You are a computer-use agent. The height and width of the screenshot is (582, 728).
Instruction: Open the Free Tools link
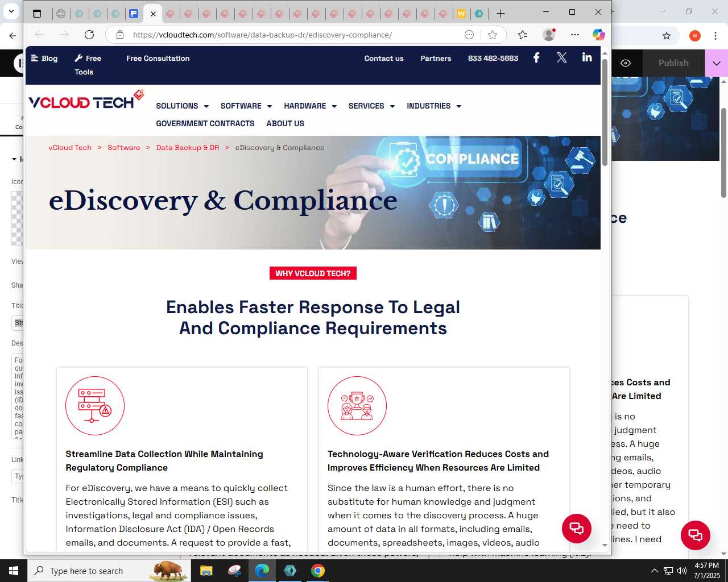(88, 65)
